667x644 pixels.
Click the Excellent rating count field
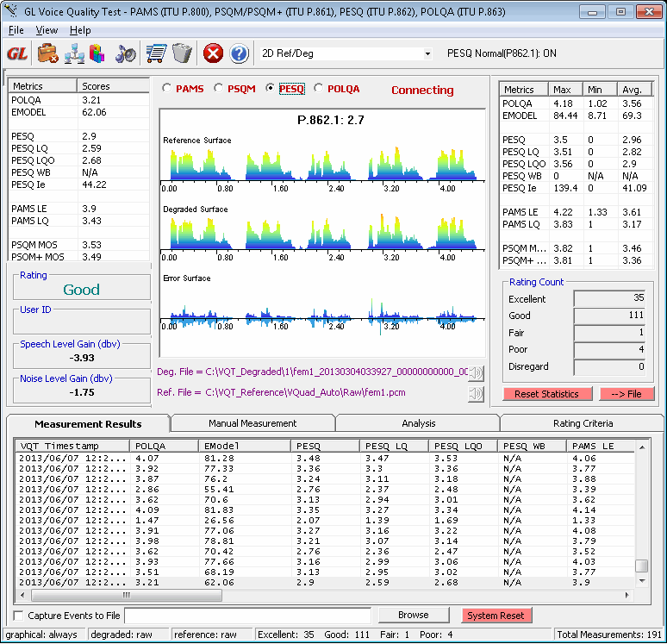[x=609, y=298]
